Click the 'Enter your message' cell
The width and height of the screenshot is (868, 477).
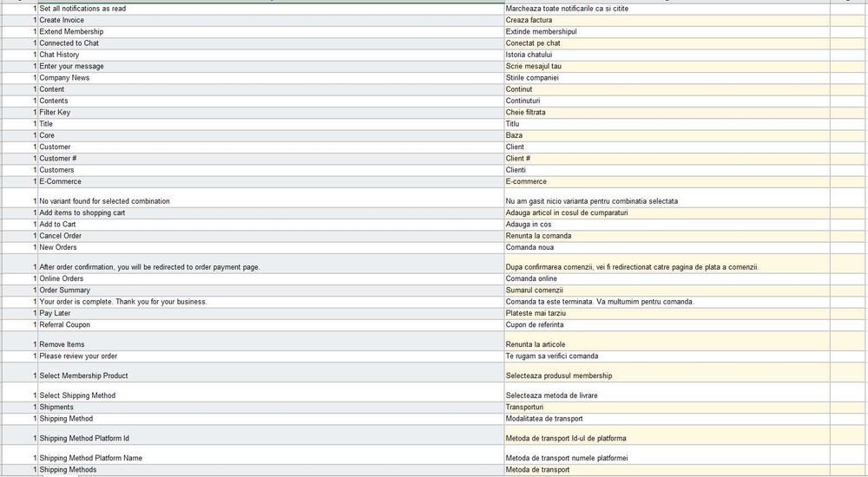271,67
